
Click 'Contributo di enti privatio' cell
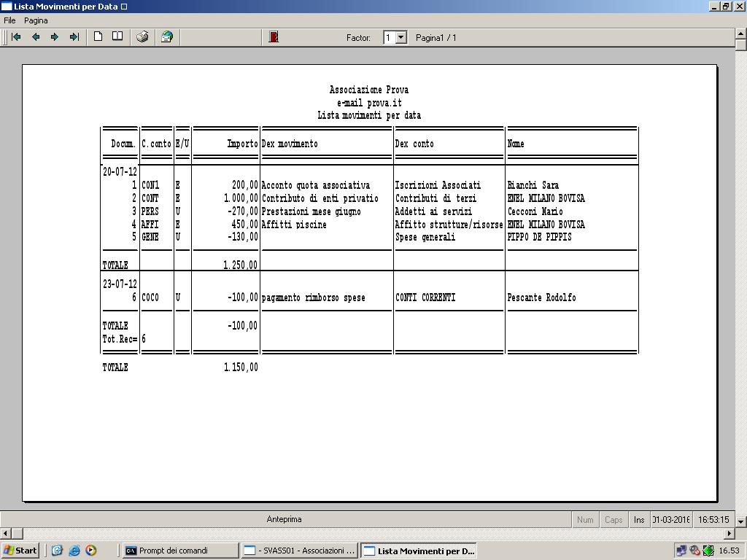click(x=320, y=198)
